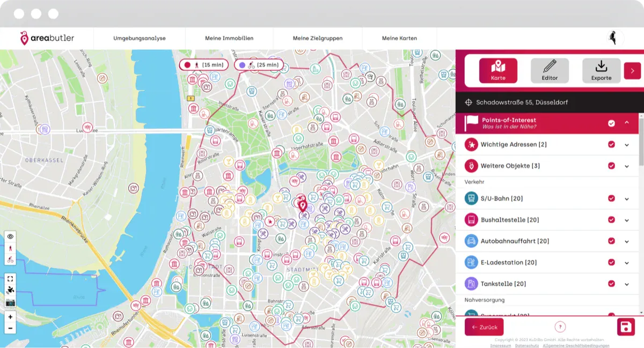This screenshot has height=348, width=644.
Task: Open Allgemeine Geschäftsbedingungen link
Action: tap(576, 346)
